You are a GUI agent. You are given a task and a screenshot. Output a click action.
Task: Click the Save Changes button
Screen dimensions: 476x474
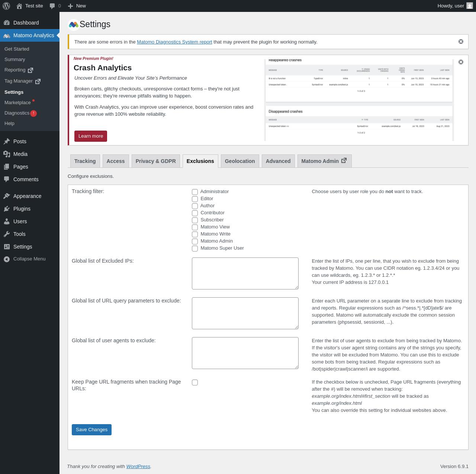[91, 430]
